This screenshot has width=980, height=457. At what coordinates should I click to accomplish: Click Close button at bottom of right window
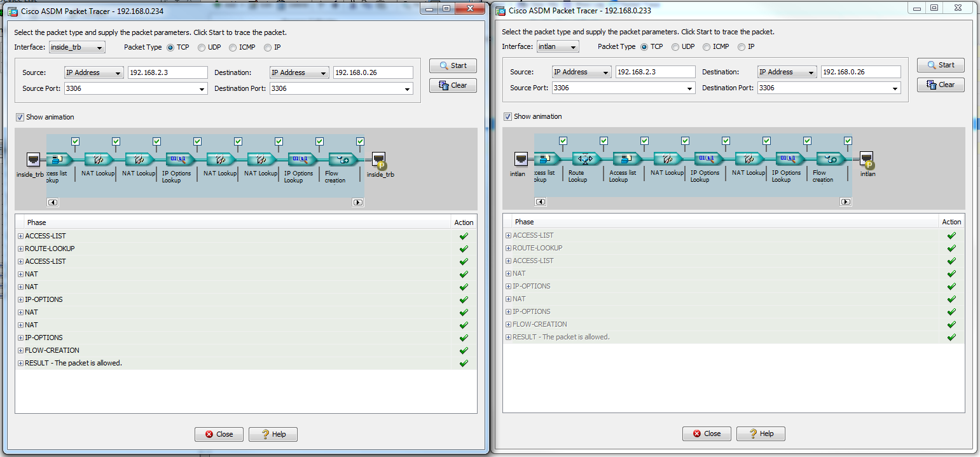(707, 433)
